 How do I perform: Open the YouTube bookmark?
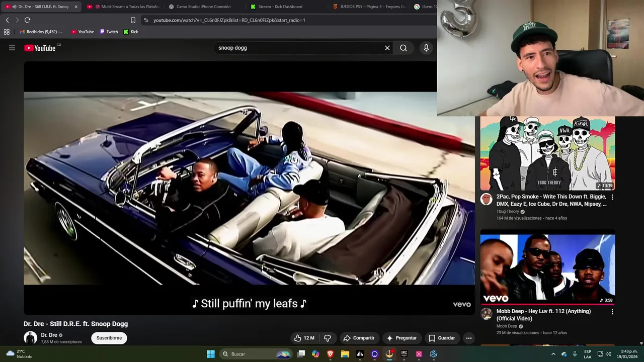83,32
